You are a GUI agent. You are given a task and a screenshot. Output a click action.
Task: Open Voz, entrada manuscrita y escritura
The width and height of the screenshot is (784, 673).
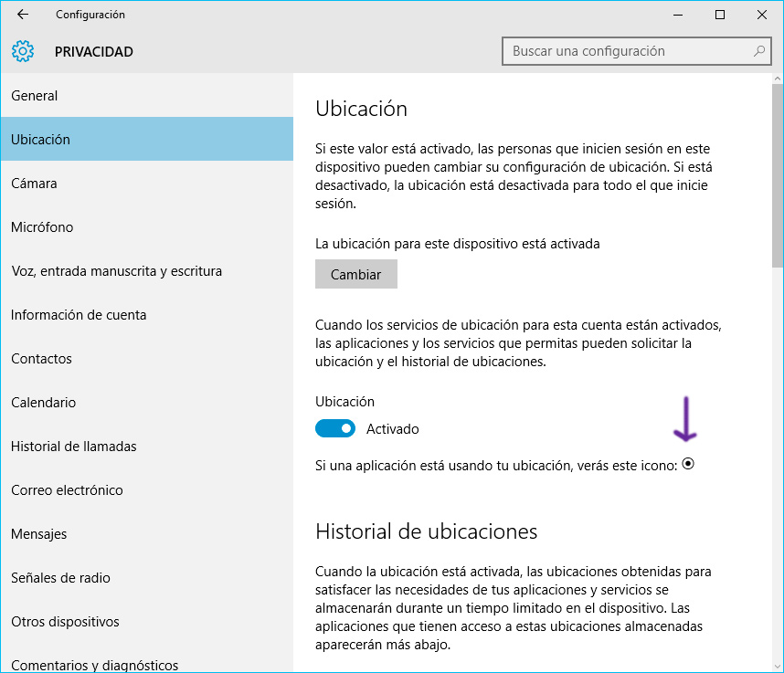tap(116, 271)
